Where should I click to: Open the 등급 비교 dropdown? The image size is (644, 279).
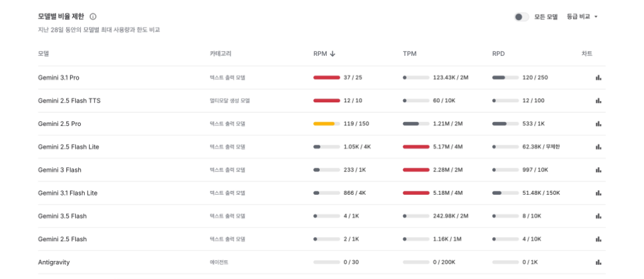click(582, 17)
